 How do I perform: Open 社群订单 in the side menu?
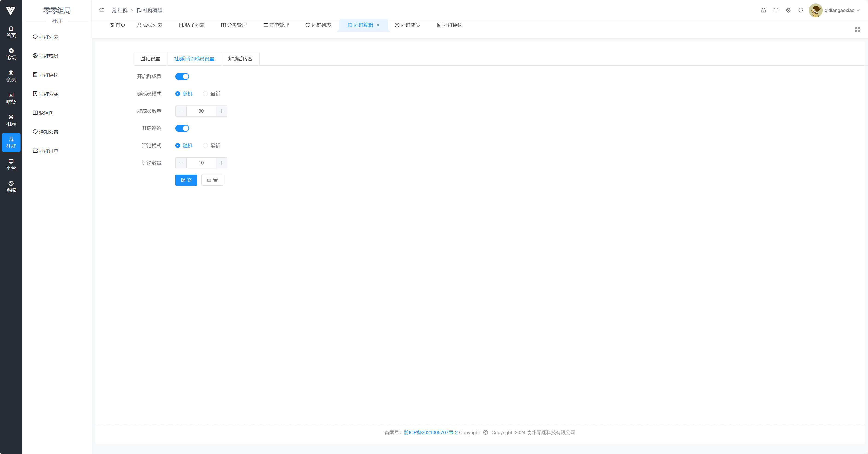[48, 151]
